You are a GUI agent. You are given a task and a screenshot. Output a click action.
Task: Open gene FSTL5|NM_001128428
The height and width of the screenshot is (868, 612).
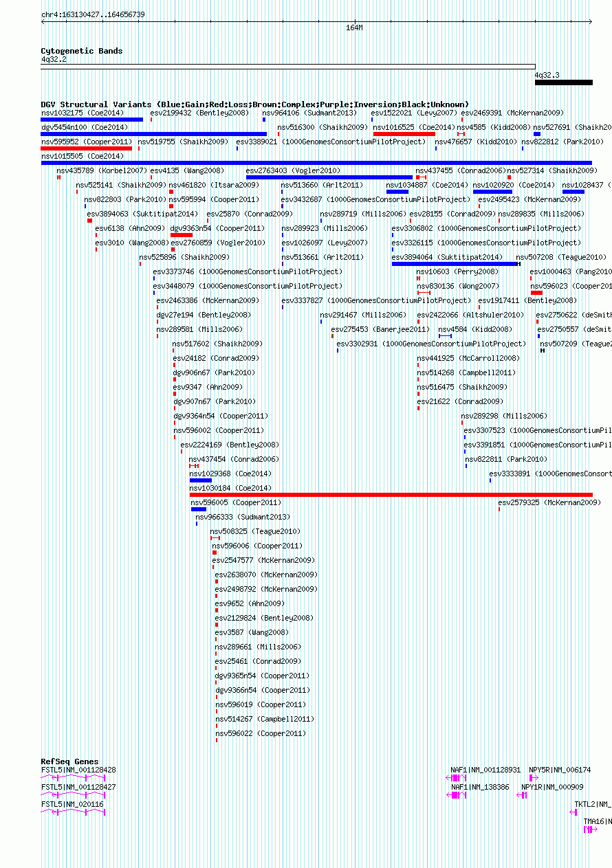pos(78,770)
